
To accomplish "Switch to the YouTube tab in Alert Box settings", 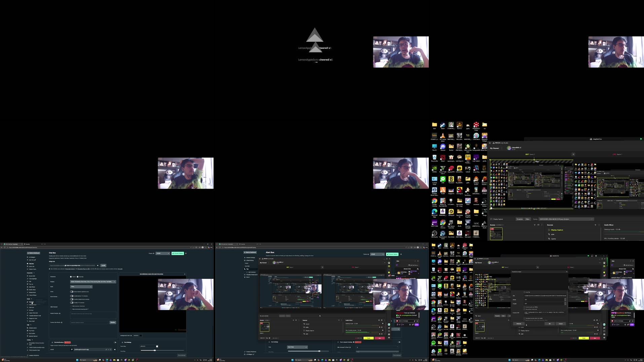I will tap(247, 266).
